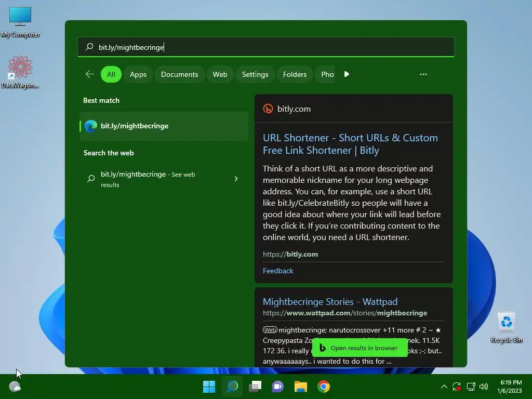Screen dimensions: 532x399
Task: Switch to the Documents filter tab
Action: (x=179, y=74)
